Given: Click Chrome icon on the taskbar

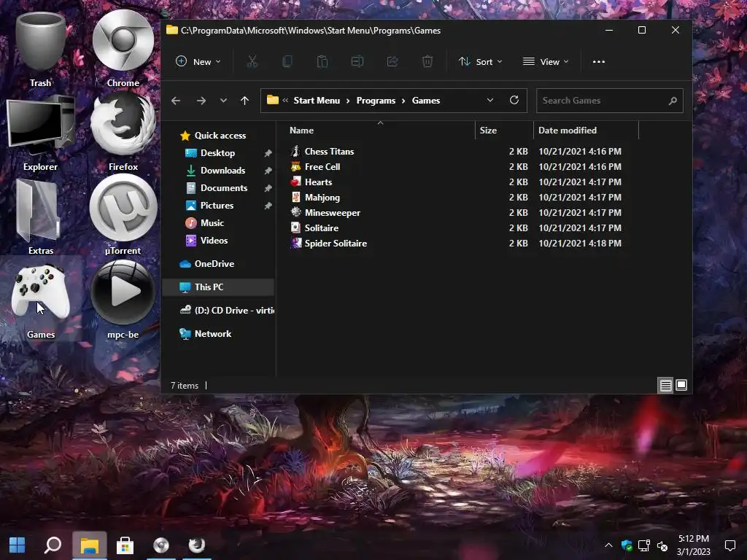Looking at the screenshot, I should 161,545.
